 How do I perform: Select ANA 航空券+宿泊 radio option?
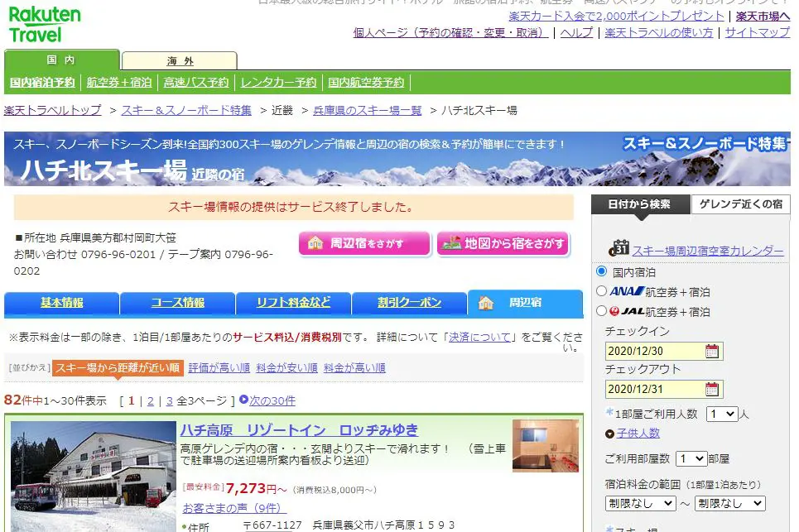point(601,291)
